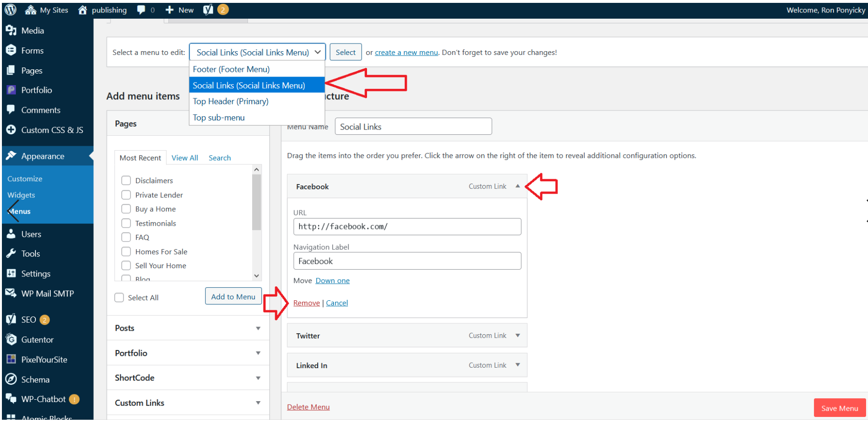This screenshot has width=868, height=426.
Task: Click the pages list scrollbar down arrow
Action: coord(257,276)
